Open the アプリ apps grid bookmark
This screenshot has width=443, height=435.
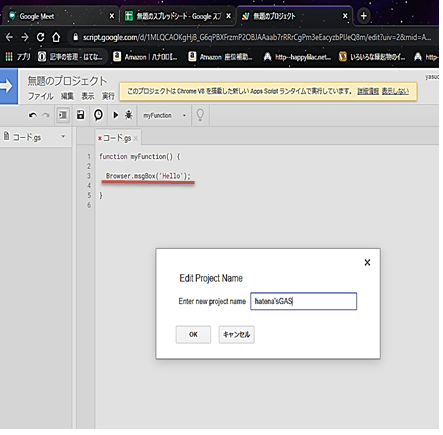18,57
